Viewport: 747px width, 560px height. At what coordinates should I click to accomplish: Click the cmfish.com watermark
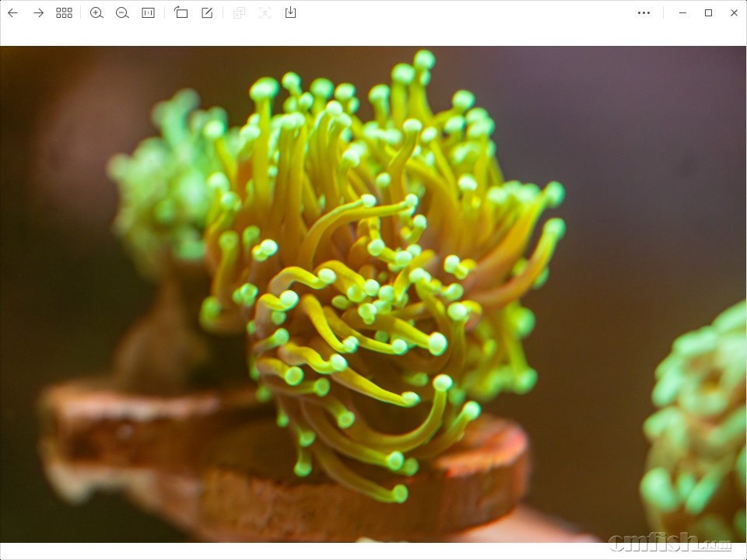coord(670,541)
